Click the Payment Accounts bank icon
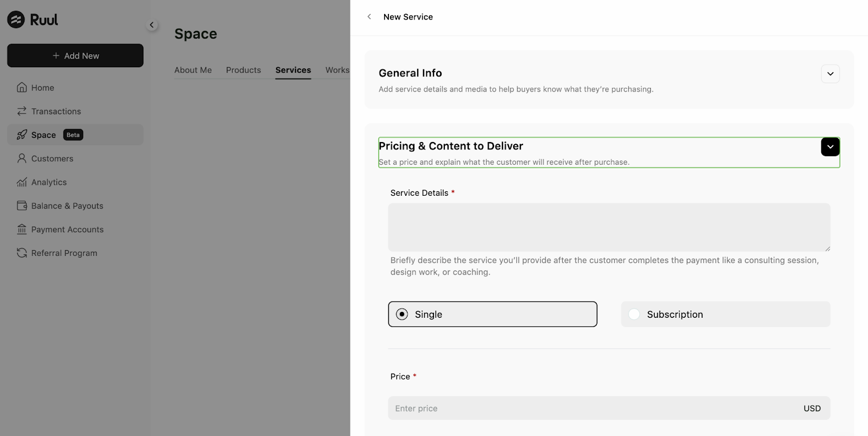The image size is (868, 436). click(x=22, y=229)
